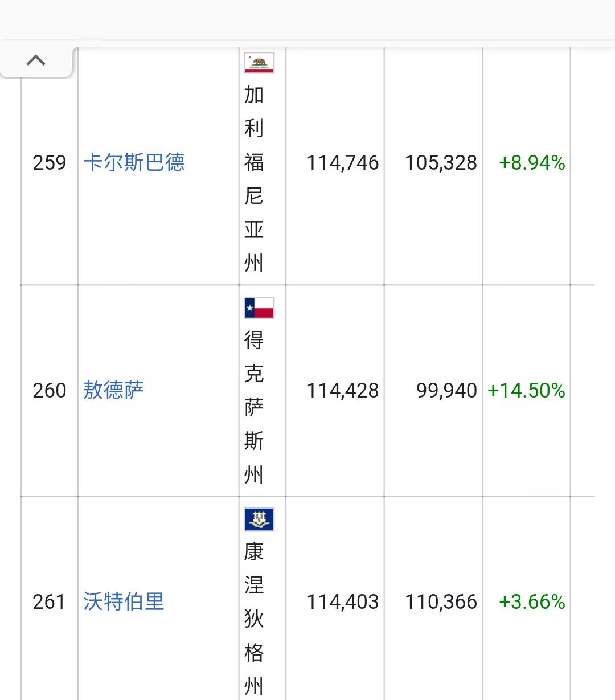Select the vertical state name 得克萨斯州
The image size is (615, 700).
(254, 407)
